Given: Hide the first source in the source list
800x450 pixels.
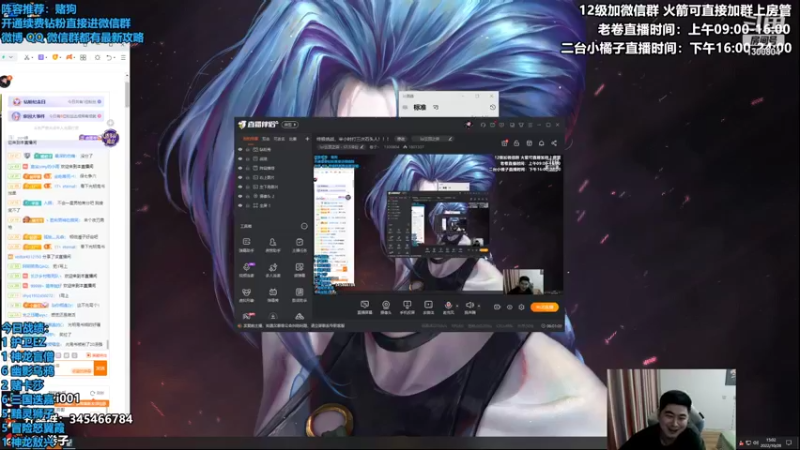Looking at the screenshot, I should pyautogui.click(x=240, y=149).
